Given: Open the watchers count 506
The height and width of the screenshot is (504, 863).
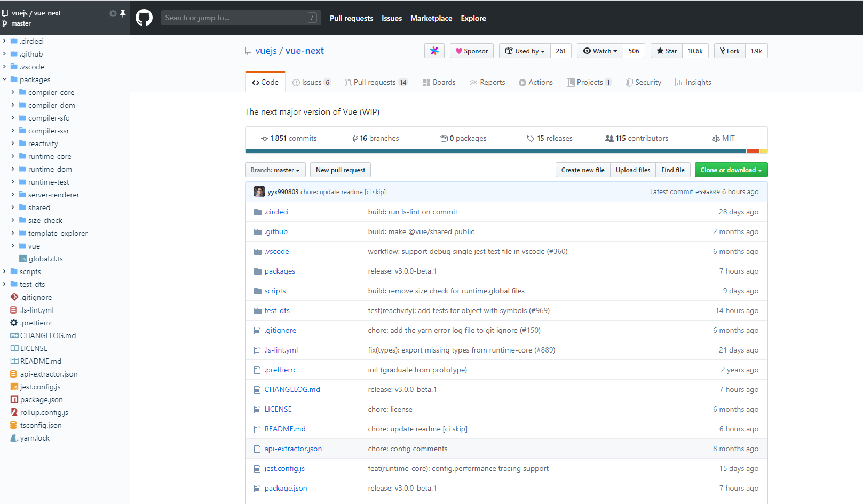Looking at the screenshot, I should tap(634, 51).
